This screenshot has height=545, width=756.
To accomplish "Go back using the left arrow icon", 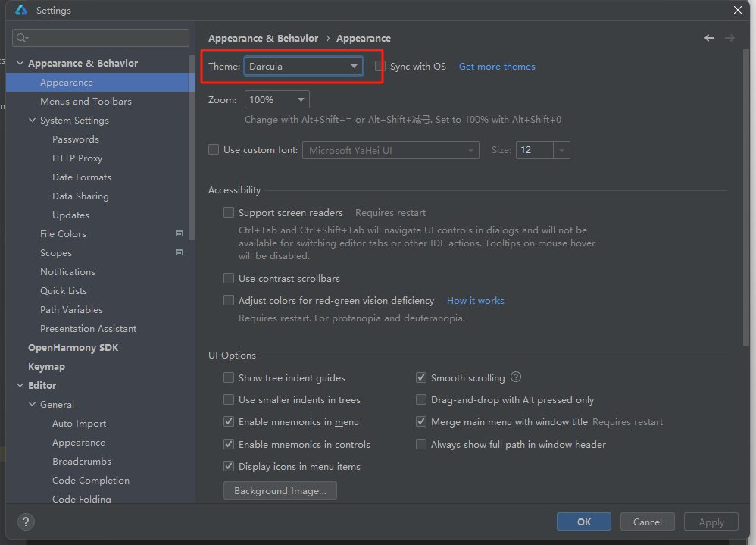I will pyautogui.click(x=709, y=38).
